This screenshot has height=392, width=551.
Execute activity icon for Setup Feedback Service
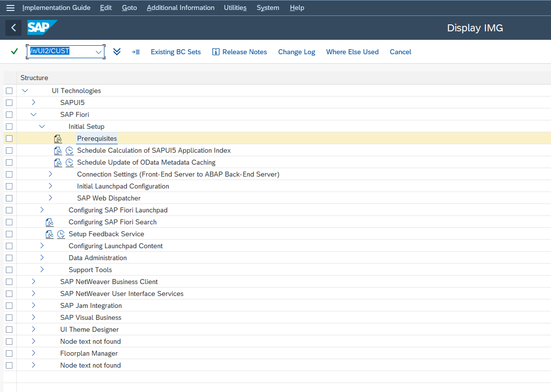61,234
